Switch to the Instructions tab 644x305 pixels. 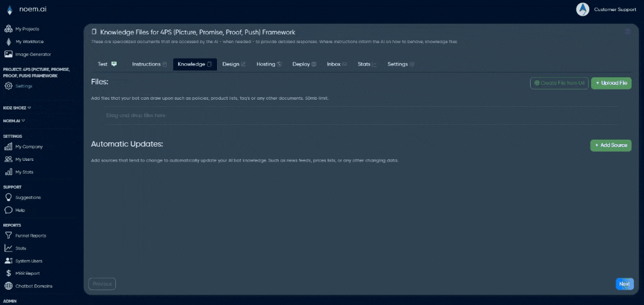click(x=149, y=64)
